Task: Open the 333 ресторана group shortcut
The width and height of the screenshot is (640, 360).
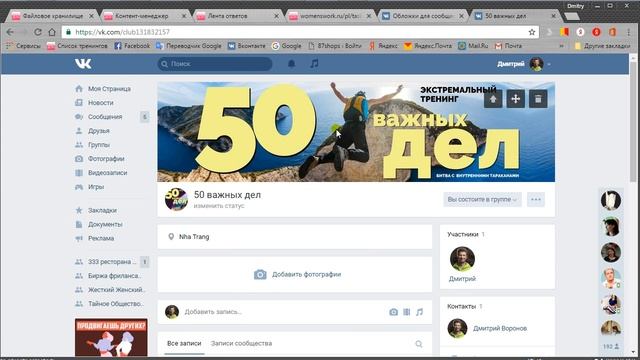Action: [112, 262]
